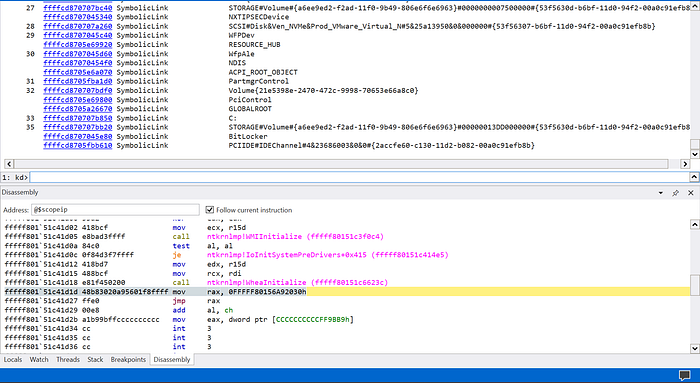This screenshot has height=383, width=700.
Task: Click the horizontal scrollbar thumb in the command output
Action: point(341,164)
